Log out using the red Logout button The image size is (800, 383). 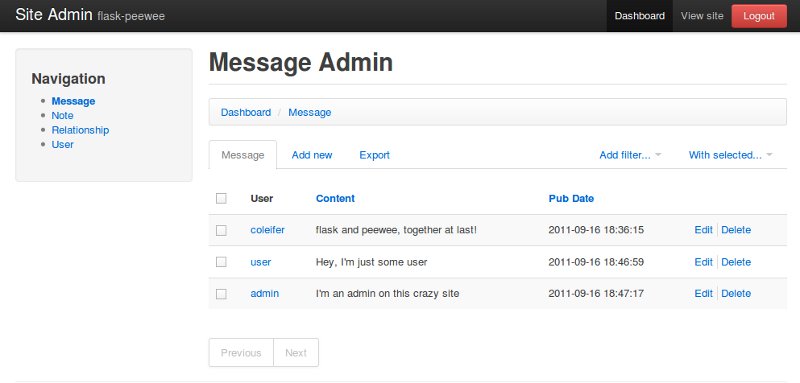tap(759, 16)
